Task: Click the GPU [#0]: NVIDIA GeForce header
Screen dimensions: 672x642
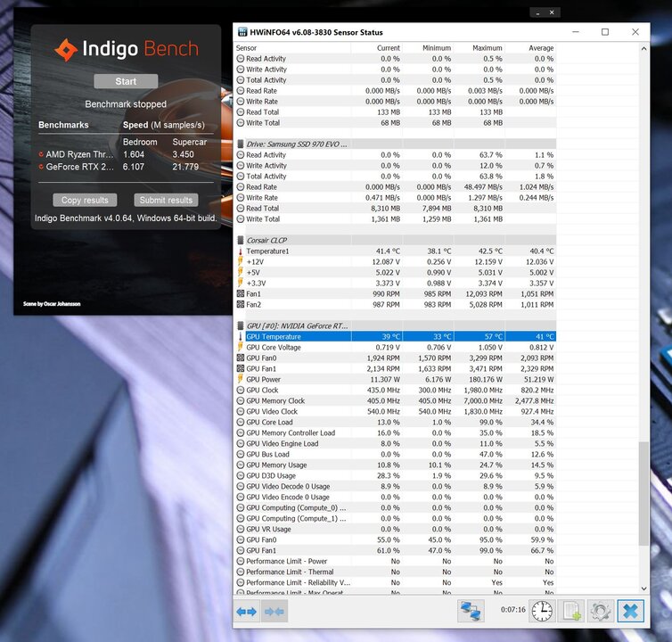Action: (396, 326)
